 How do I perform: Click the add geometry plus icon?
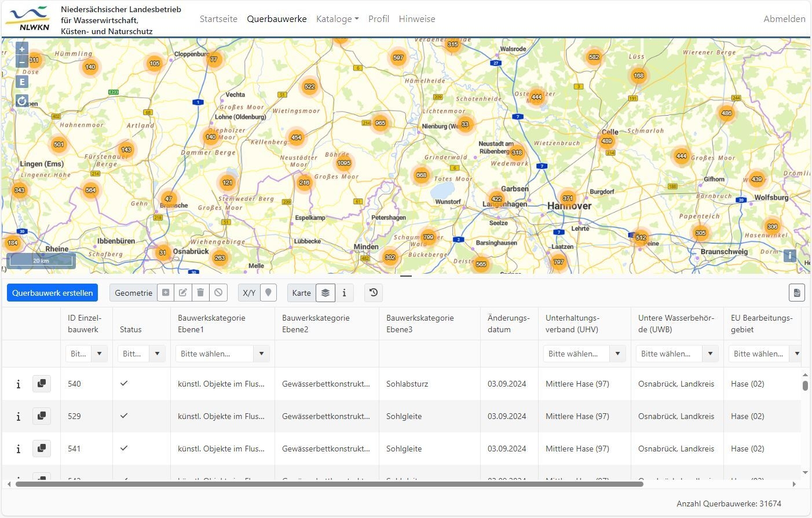(x=166, y=293)
